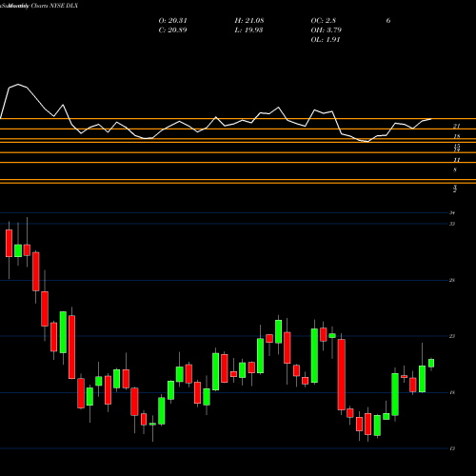
Task: Select the open value 'O: 20.31'
Action: (172, 21)
